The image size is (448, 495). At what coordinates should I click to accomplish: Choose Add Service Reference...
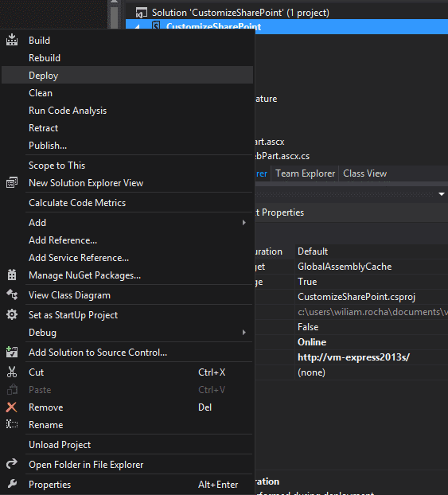pyautogui.click(x=127, y=258)
